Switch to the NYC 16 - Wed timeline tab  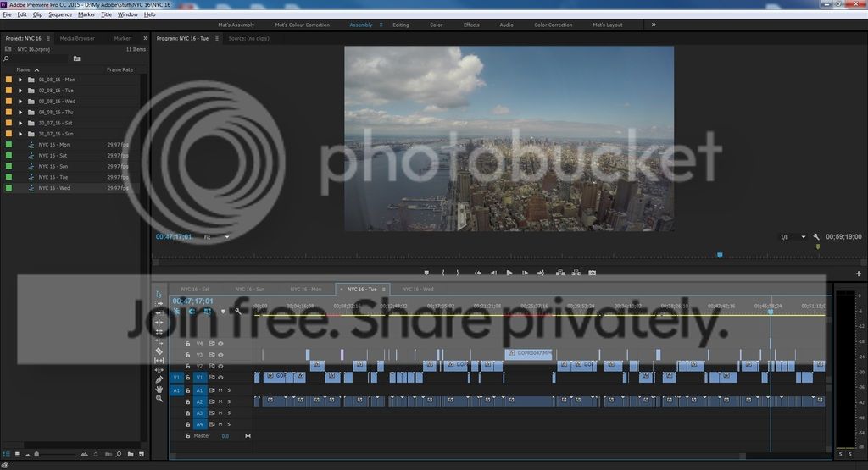point(416,289)
